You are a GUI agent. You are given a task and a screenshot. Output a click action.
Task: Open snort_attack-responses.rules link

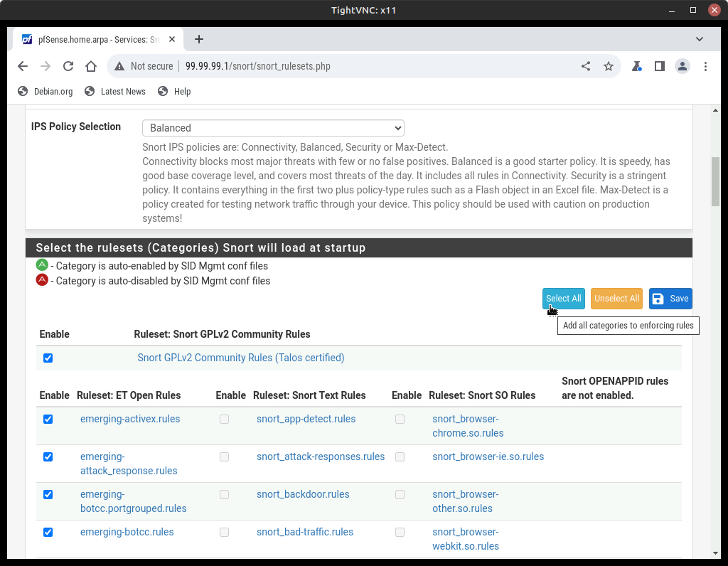[x=321, y=456]
